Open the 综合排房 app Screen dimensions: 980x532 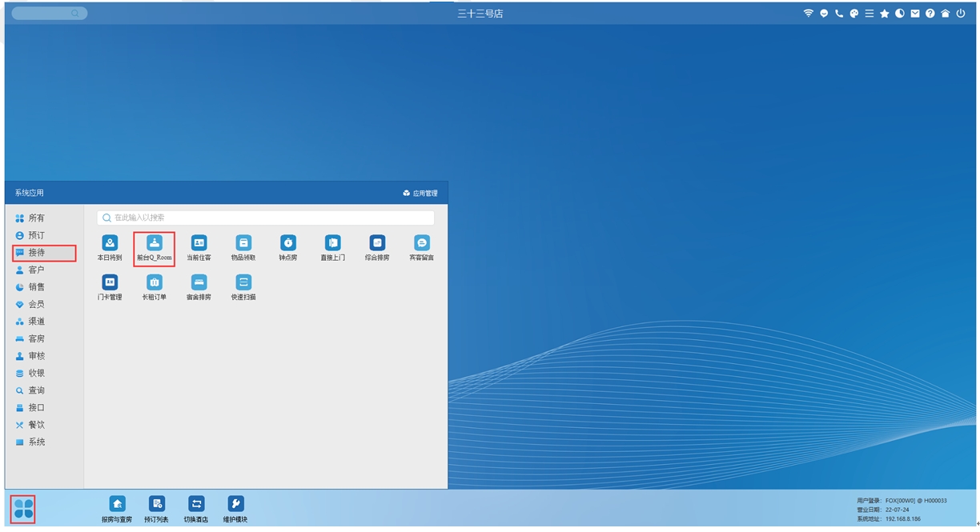(377, 247)
